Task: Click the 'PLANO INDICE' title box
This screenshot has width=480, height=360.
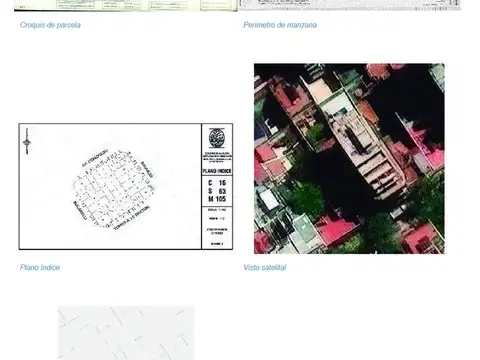Action: pyautogui.click(x=217, y=171)
